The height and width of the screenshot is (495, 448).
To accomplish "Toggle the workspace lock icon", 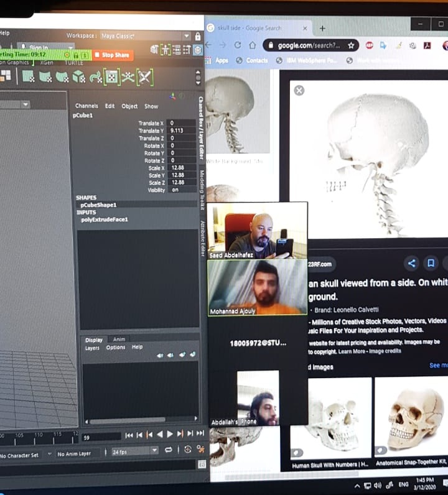I will pos(198,36).
